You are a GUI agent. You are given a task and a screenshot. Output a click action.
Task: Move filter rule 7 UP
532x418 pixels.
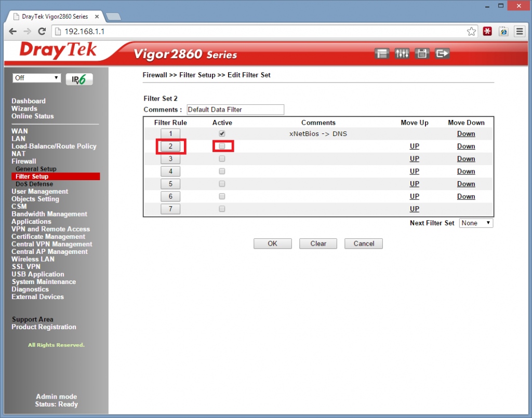[x=414, y=209]
